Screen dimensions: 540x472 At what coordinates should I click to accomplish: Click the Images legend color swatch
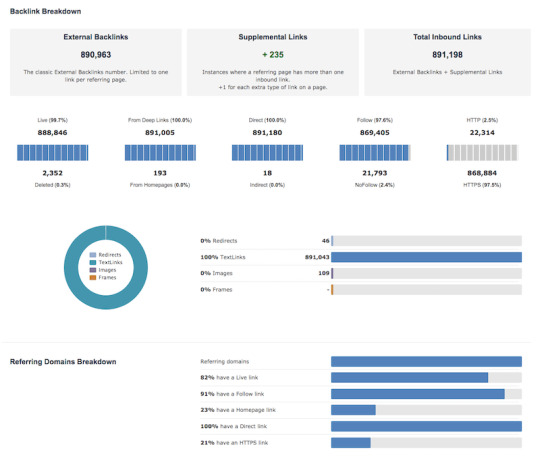pyautogui.click(x=93, y=270)
